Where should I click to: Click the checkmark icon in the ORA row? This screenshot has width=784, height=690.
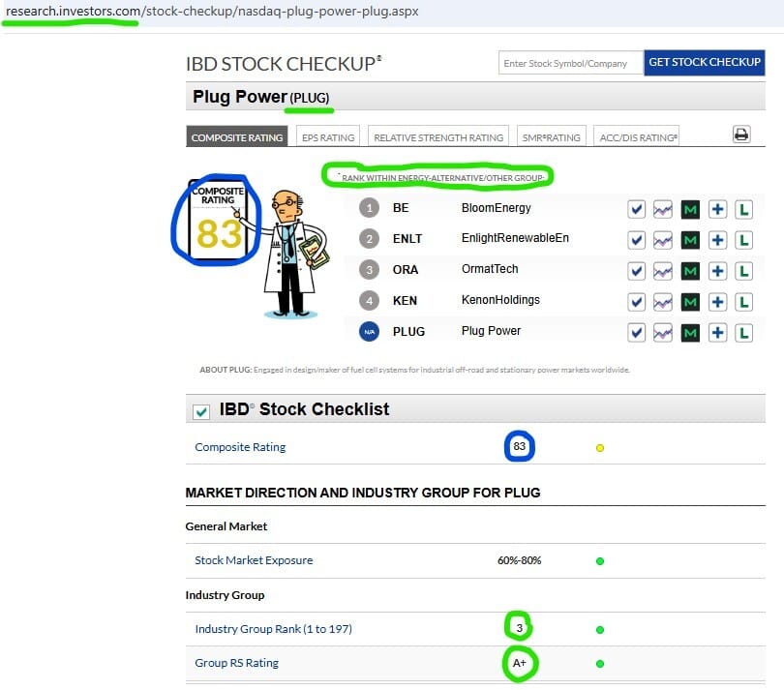tap(636, 272)
